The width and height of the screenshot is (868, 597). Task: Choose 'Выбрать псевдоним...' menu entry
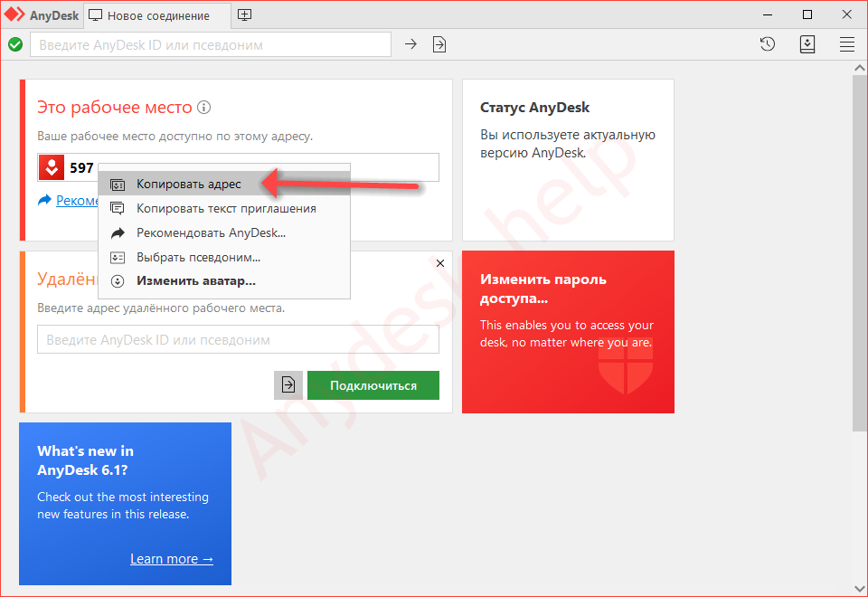[198, 257]
